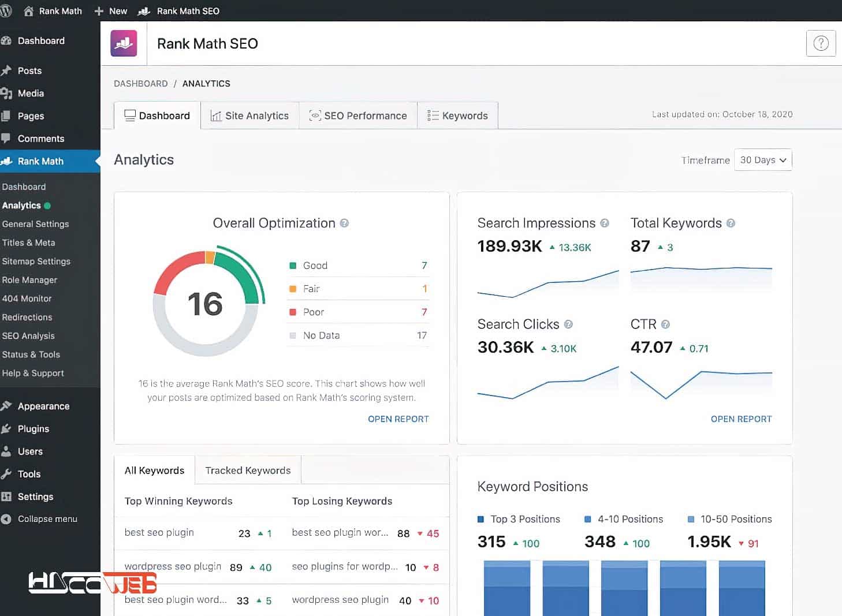The height and width of the screenshot is (616, 842).
Task: Click info icon beside CTR
Action: pyautogui.click(x=665, y=324)
